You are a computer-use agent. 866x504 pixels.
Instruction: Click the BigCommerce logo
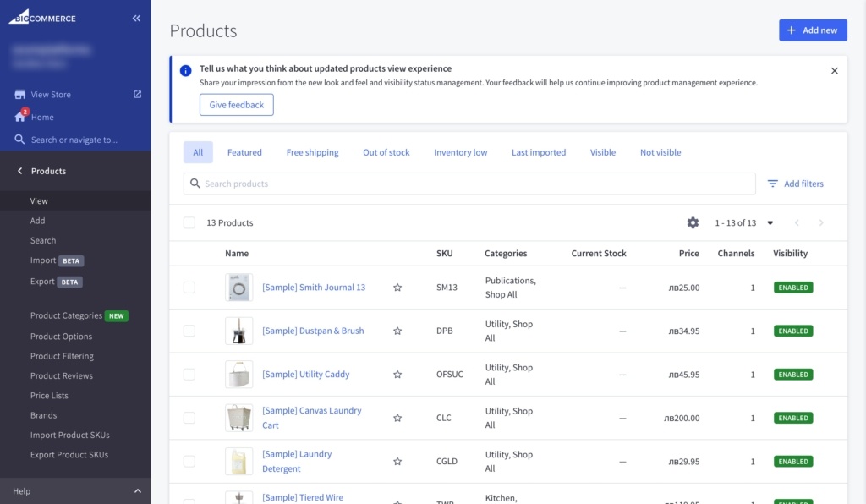[x=42, y=16]
